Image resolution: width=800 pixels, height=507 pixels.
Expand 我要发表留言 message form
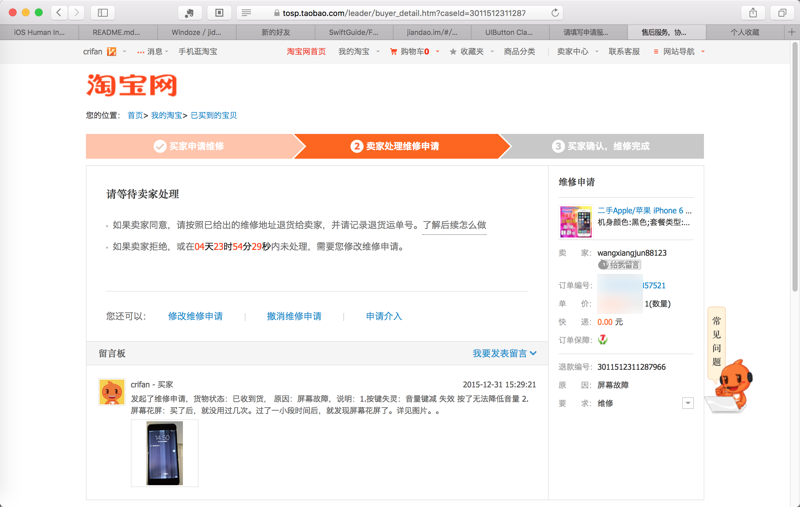point(504,353)
